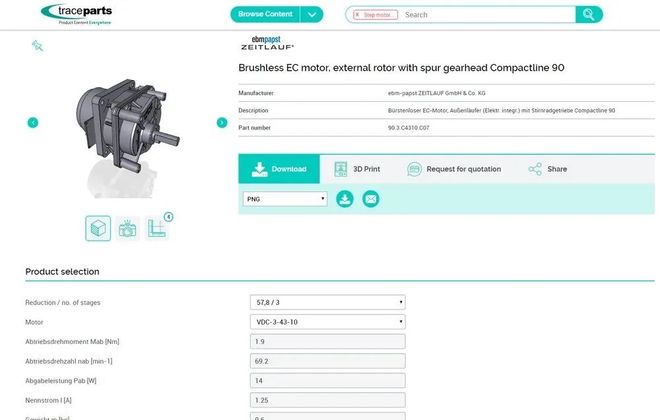Select the photo view thumbnail icon
Image resolution: width=660 pixels, height=420 pixels.
[x=127, y=228]
